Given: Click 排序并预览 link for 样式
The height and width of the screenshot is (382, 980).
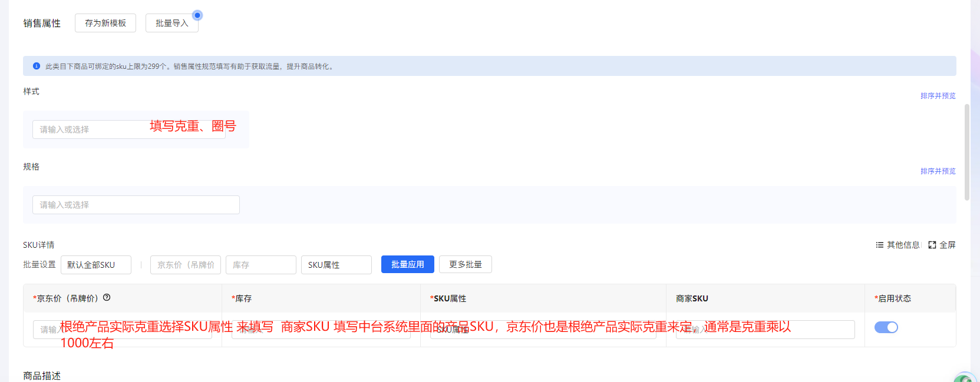Looking at the screenshot, I should coord(938,96).
